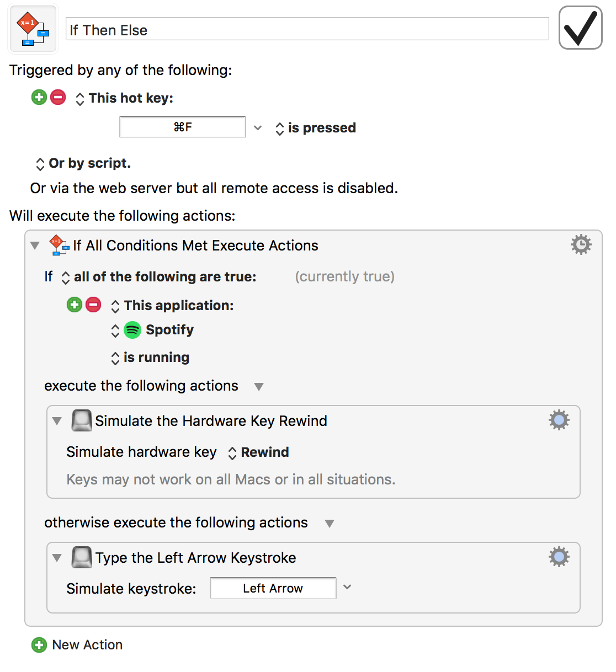Open gear menu for Simulate Hardware Key action
The image size is (616, 672).
(x=559, y=420)
